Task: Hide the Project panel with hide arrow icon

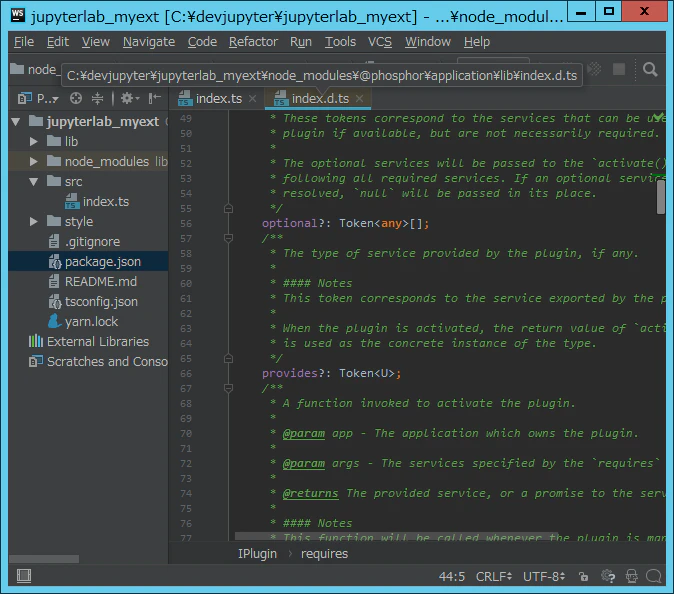Action: click(x=155, y=98)
